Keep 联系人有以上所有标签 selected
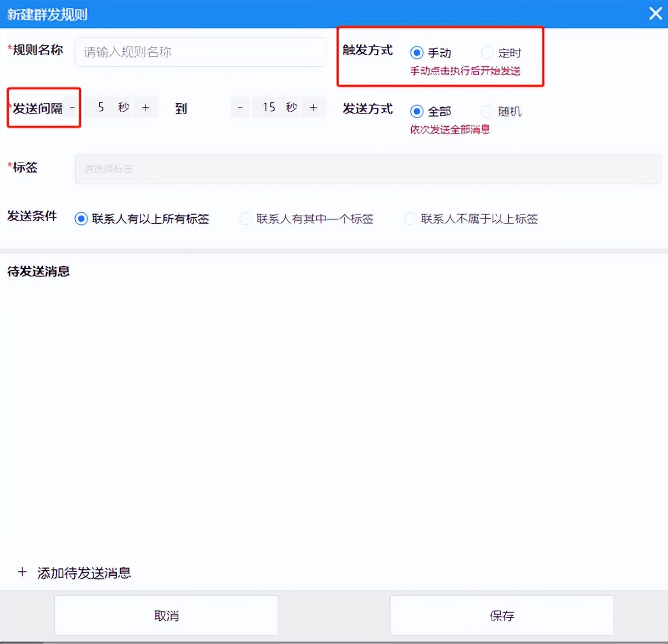The image size is (668, 644). pyautogui.click(x=81, y=219)
